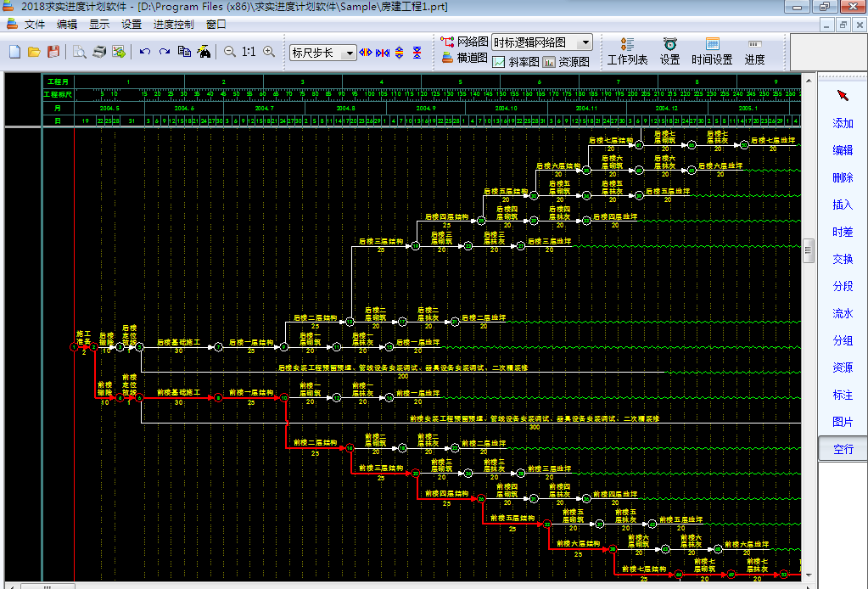Screen dimensions: 868x589
Task: Open the 显示 menu
Action: coord(99,25)
